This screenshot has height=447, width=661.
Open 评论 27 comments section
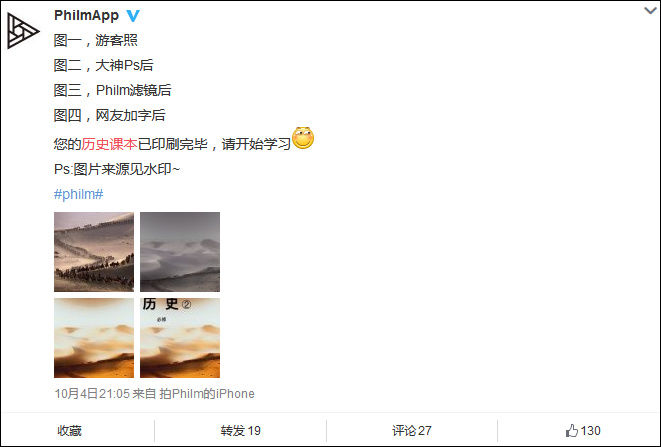pyautogui.click(x=411, y=431)
